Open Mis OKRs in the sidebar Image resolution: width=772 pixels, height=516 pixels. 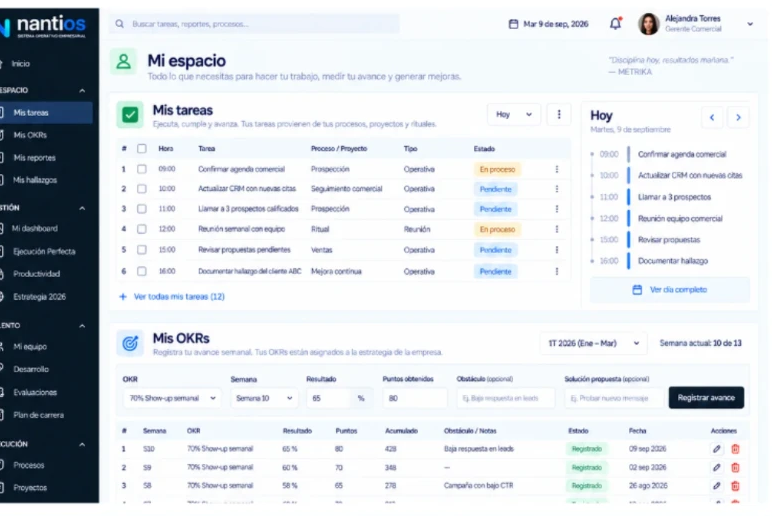[30, 135]
